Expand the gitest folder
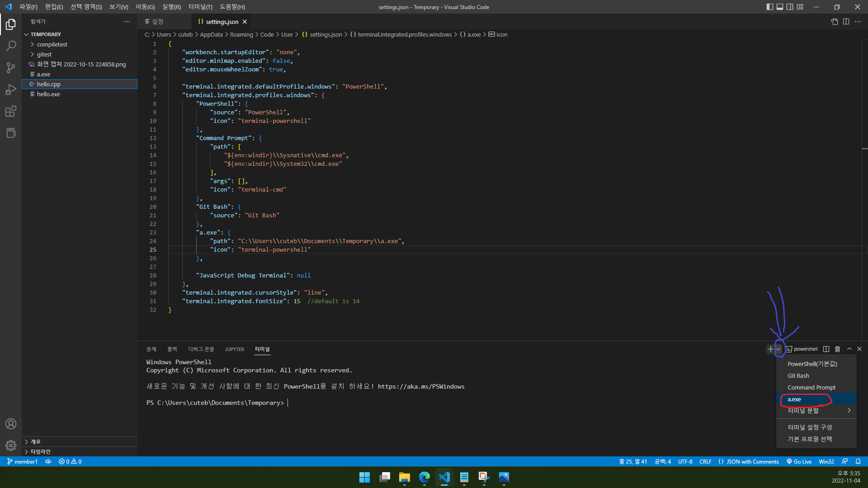This screenshot has width=868, height=488. pyautogui.click(x=80, y=54)
